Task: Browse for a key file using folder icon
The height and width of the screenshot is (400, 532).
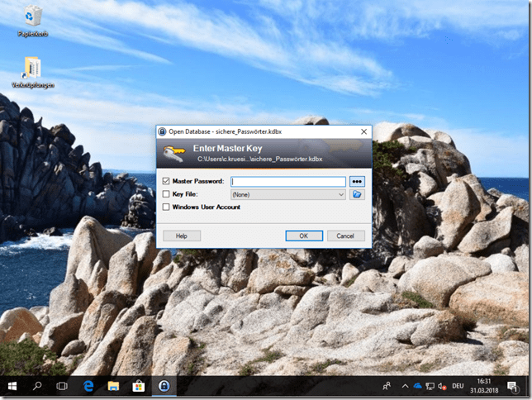Action: pos(357,194)
